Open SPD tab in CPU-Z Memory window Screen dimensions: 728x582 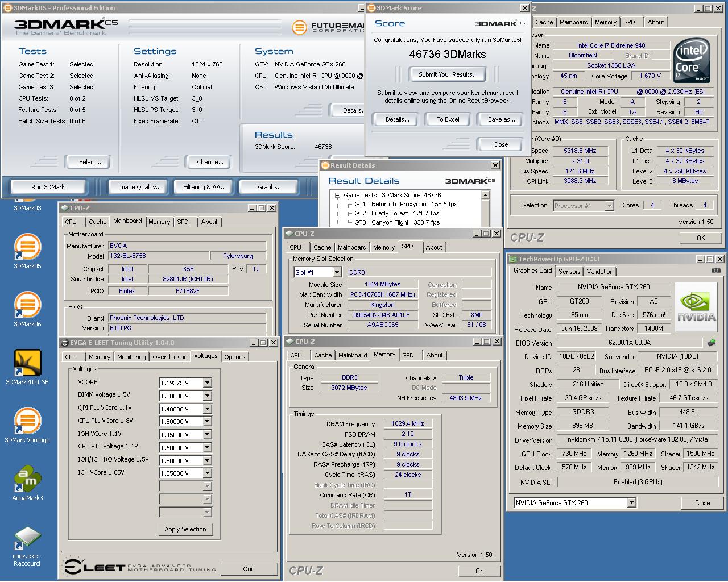coord(408,355)
